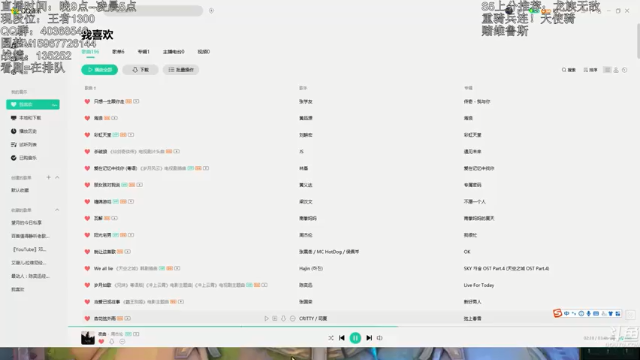Toggle the heart on the third song row
This screenshot has width=640, height=360.
click(87, 135)
